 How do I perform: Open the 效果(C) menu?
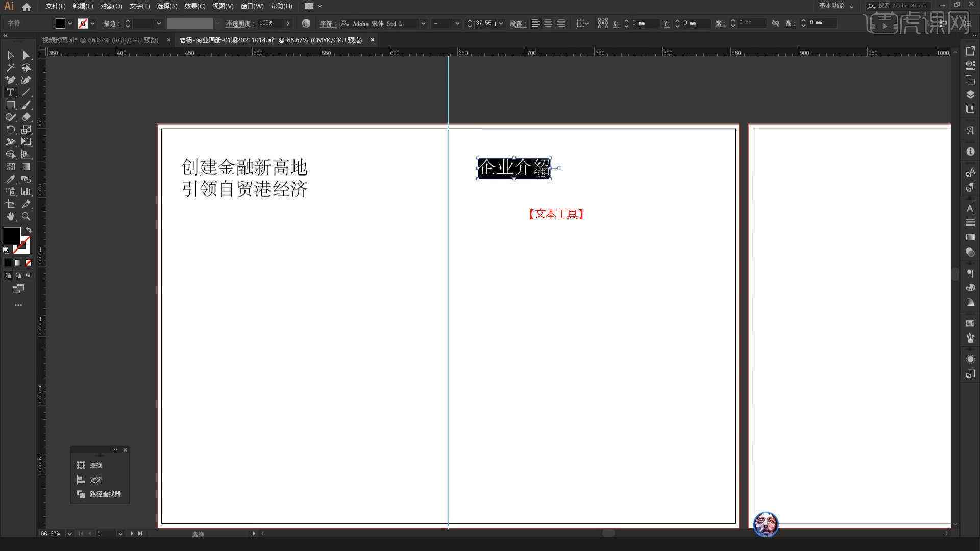[195, 6]
